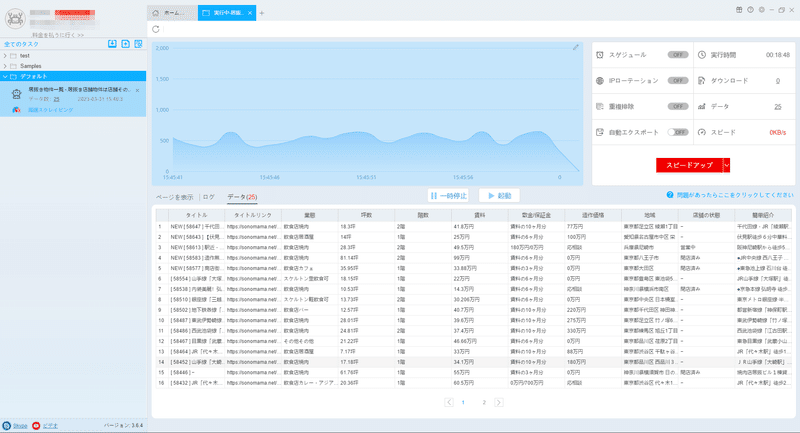This screenshot has height=433, width=800.
Task: Click the タイトルリンク column header
Action: point(253,215)
